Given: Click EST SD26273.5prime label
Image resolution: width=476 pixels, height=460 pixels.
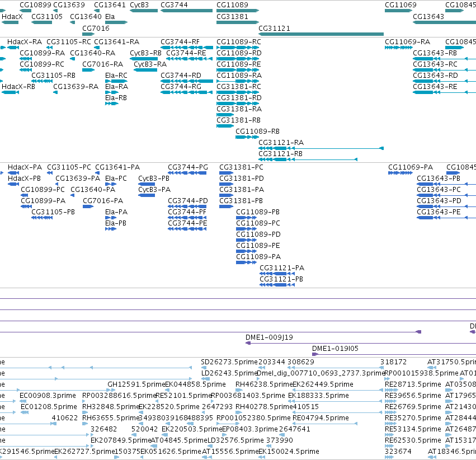Looking at the screenshot, I should tap(229, 362).
